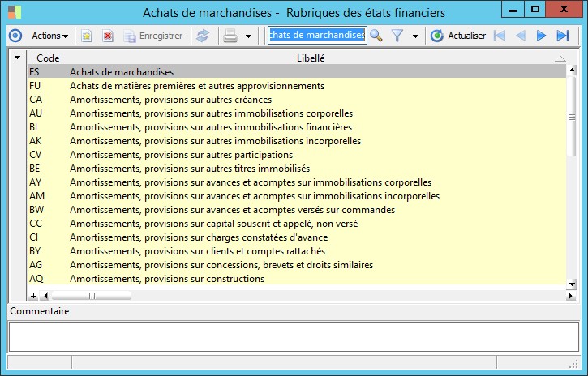588x376 pixels.
Task: Sort by the Libellé column header
Action: (x=311, y=58)
